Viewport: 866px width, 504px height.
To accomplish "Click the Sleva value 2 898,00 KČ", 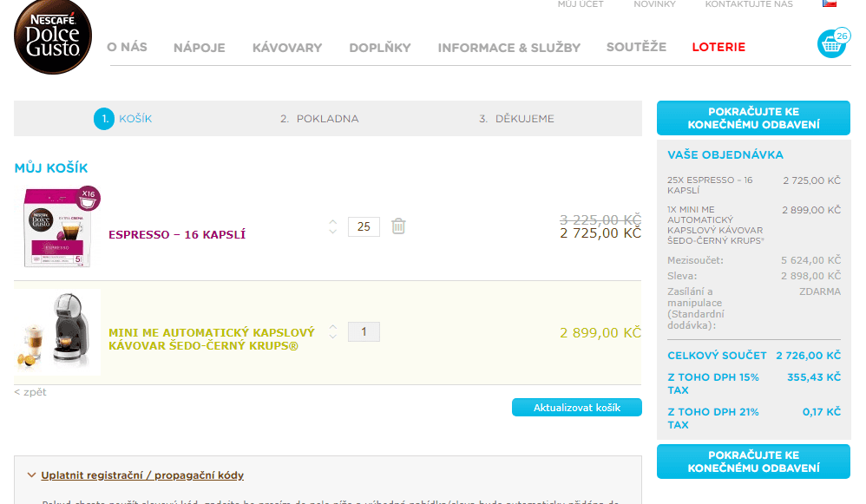I will 810,276.
